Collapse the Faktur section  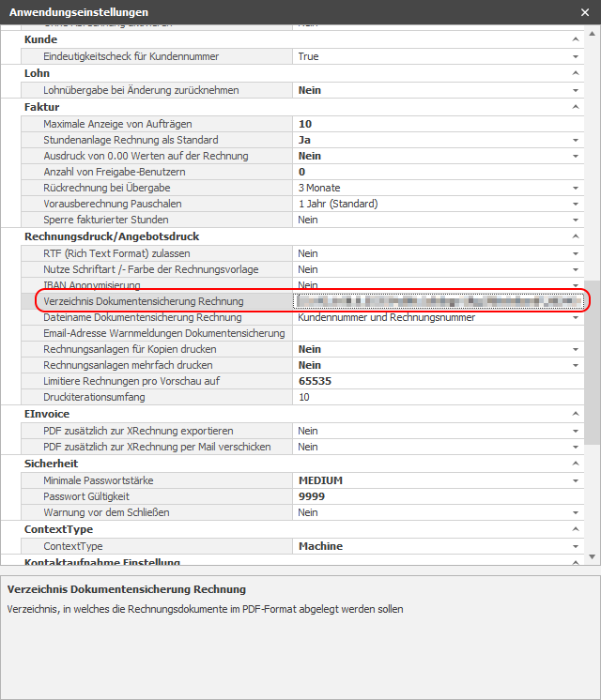(x=576, y=107)
